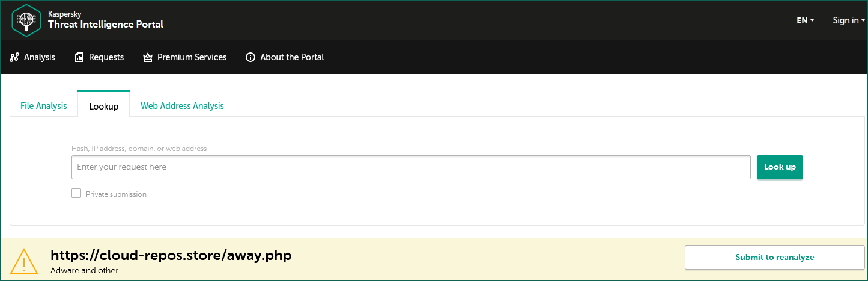Viewport: 868px width, 281px height.
Task: Focus the 'Enter your request here' field
Action: point(410,167)
